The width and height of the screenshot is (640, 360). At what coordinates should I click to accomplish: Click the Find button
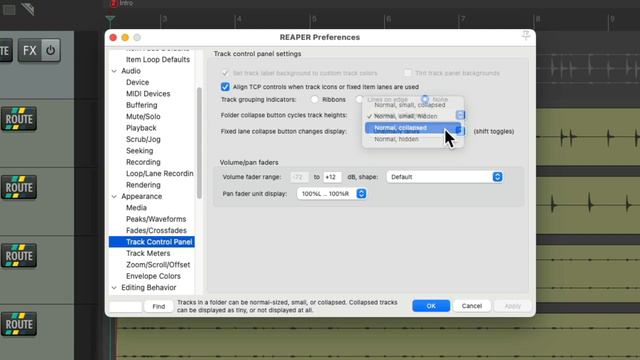pyautogui.click(x=159, y=307)
